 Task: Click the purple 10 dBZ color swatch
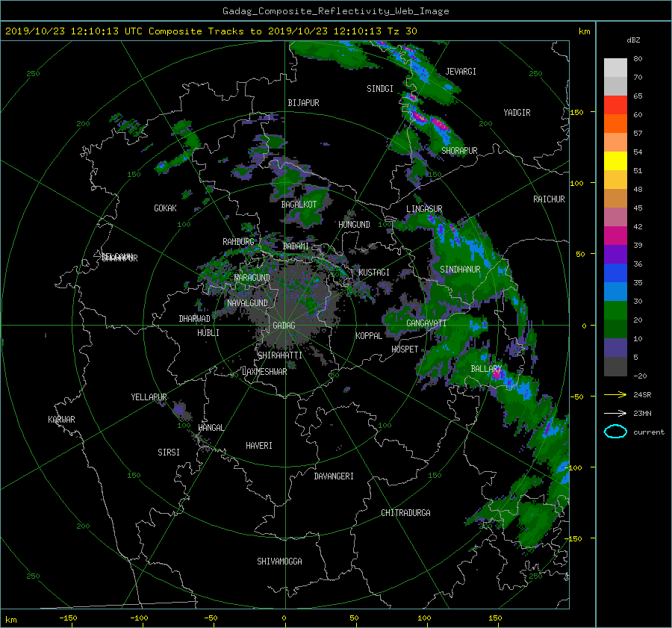[x=615, y=347]
